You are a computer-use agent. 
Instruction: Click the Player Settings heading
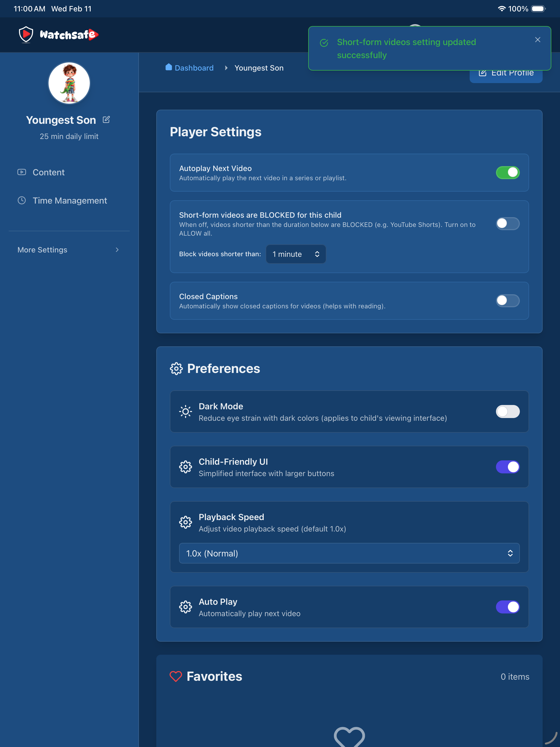coord(216,132)
